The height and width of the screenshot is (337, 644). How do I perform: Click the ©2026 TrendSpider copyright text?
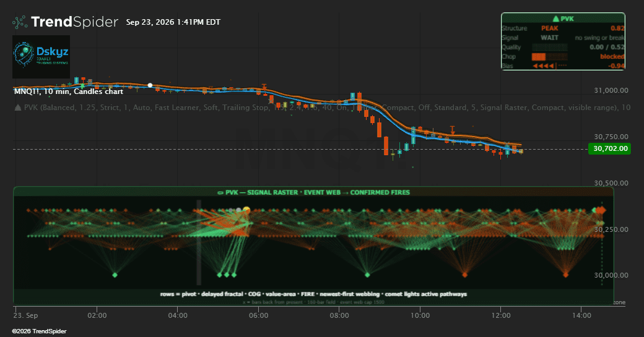click(39, 331)
